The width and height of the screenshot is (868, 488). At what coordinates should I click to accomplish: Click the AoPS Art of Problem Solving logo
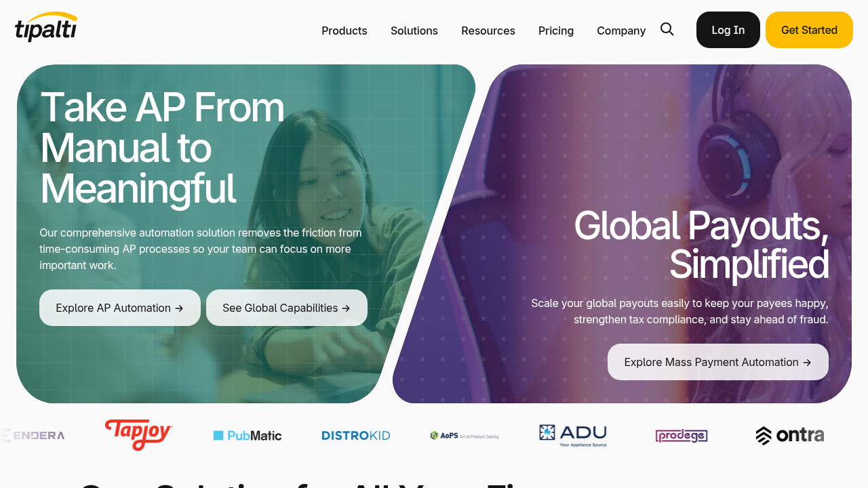[465, 436]
